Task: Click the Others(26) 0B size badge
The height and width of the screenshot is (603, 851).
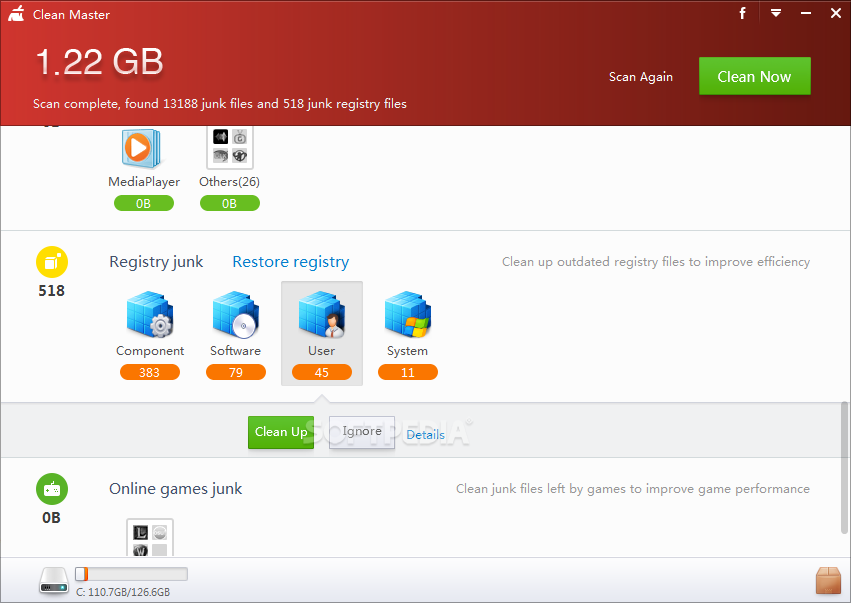Action: pos(230,204)
